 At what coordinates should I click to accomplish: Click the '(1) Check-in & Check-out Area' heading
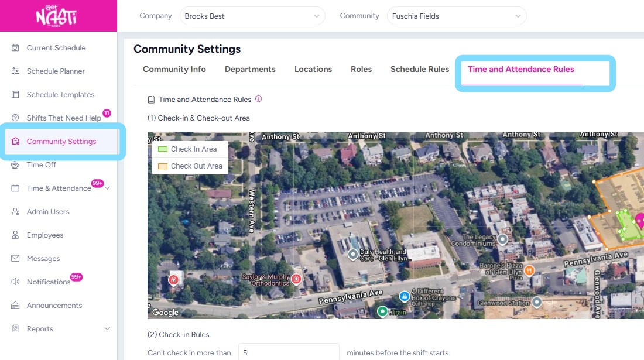click(198, 118)
